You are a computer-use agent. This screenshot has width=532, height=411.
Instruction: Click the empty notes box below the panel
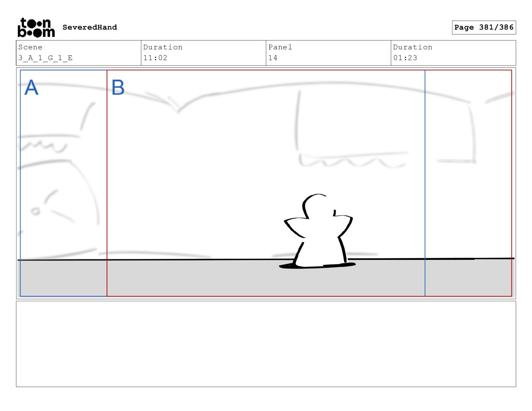pyautogui.click(x=266, y=344)
